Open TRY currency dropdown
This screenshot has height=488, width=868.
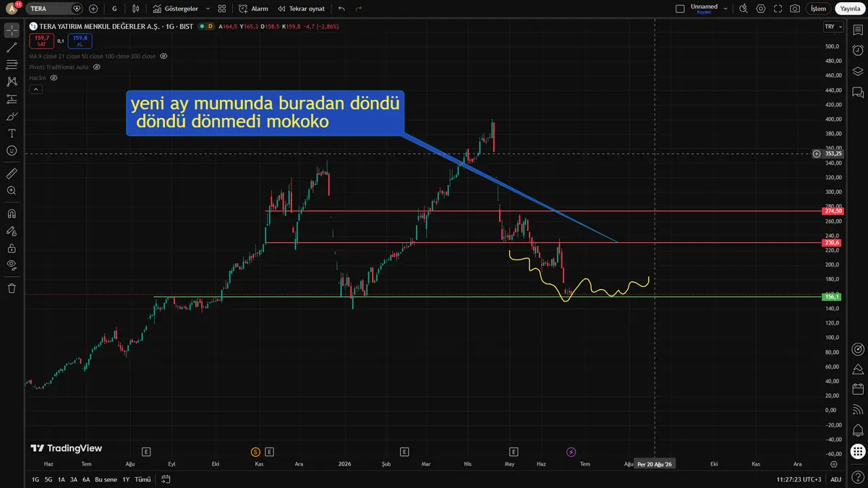tap(833, 26)
